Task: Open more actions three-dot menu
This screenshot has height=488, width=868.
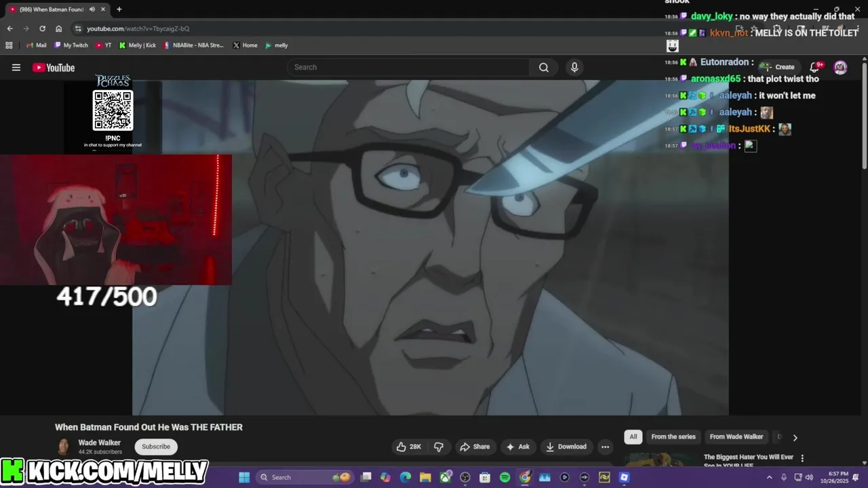Action: click(x=605, y=447)
